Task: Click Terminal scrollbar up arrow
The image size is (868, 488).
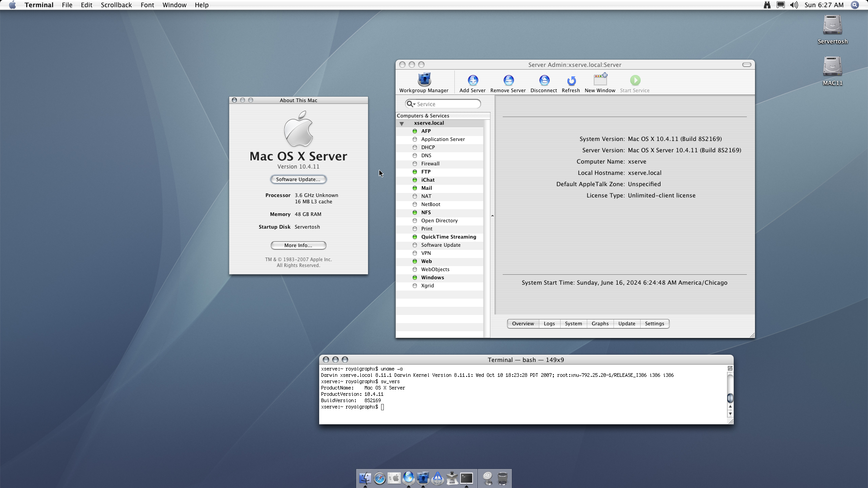Action: pos(730,407)
